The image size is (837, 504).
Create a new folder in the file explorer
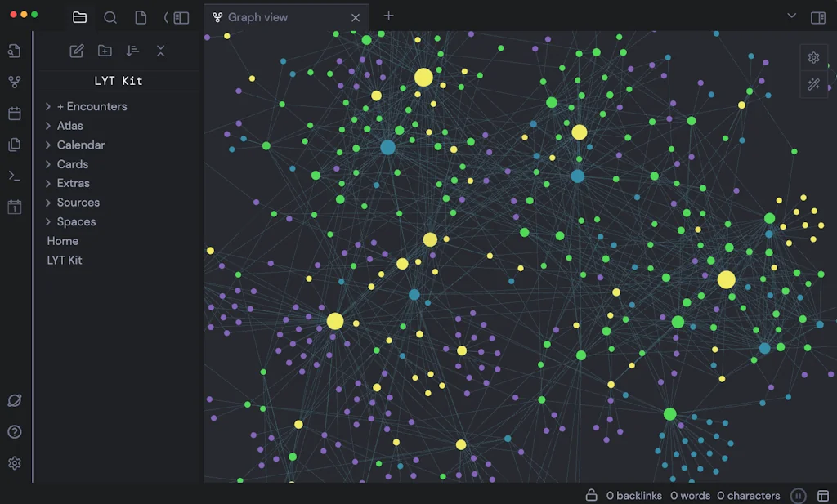pos(105,51)
